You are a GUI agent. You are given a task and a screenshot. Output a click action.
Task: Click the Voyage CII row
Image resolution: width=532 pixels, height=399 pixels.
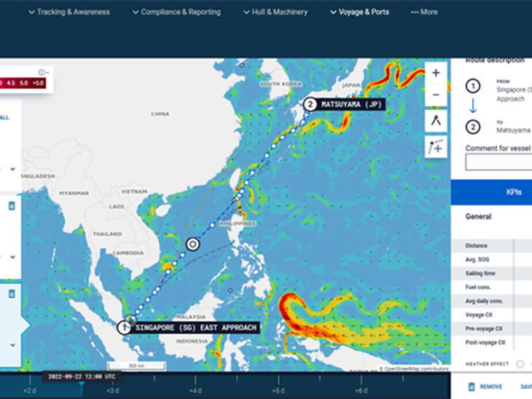(492, 315)
